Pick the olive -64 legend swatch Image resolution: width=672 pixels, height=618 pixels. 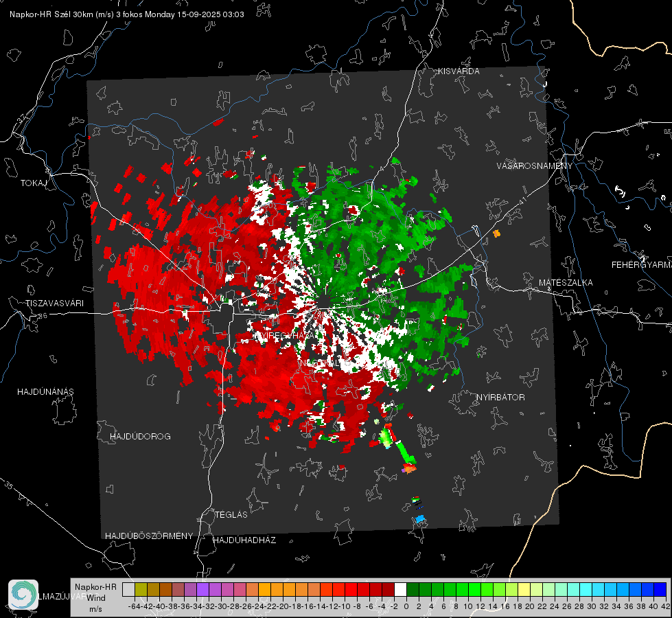pyautogui.click(x=141, y=589)
